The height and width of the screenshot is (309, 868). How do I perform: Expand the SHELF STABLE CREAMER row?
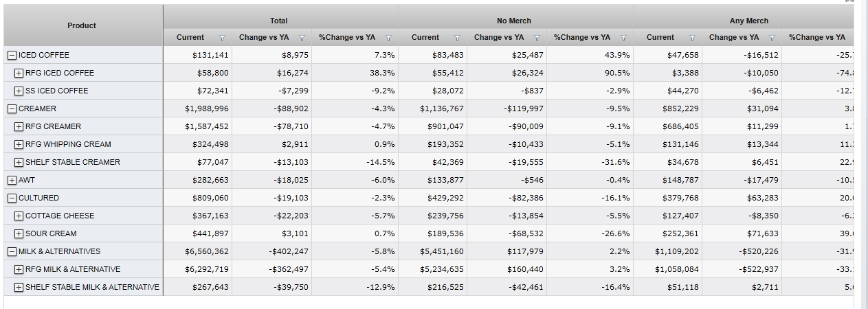click(19, 163)
